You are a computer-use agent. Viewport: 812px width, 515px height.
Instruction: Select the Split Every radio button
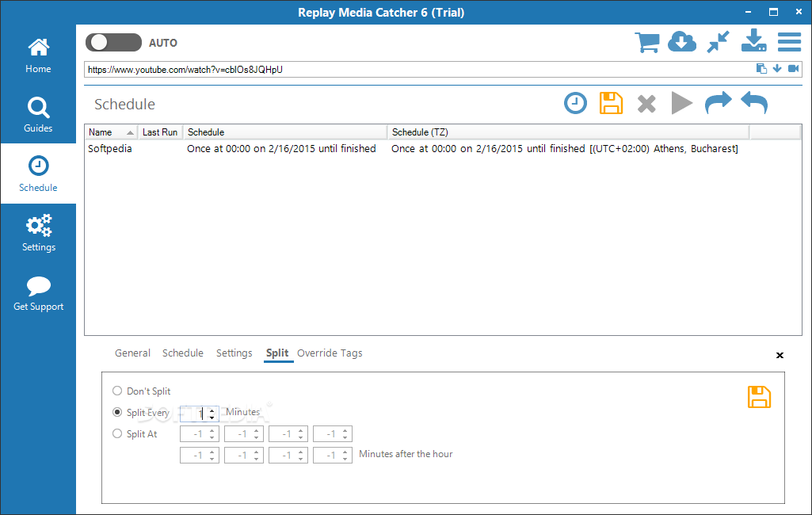[117, 412]
